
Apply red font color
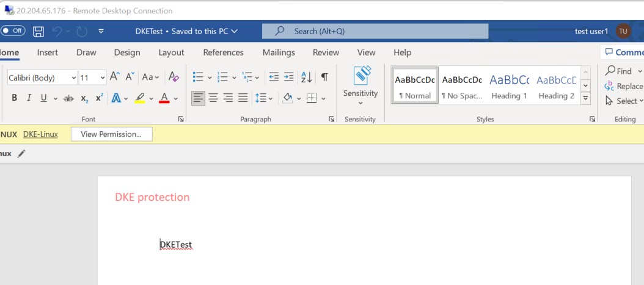(164, 98)
